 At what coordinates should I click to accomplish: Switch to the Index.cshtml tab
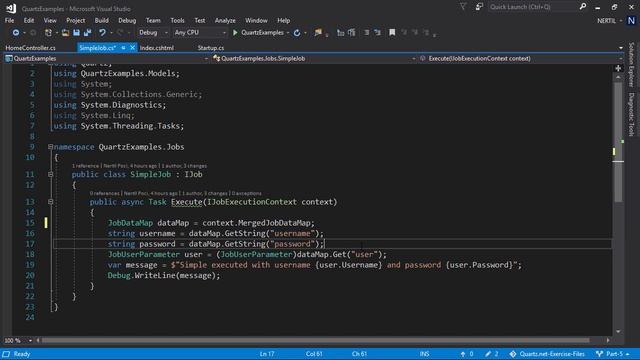(157, 48)
